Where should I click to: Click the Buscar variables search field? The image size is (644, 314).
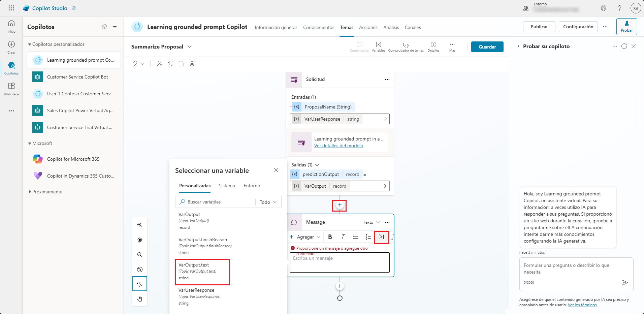point(216,202)
